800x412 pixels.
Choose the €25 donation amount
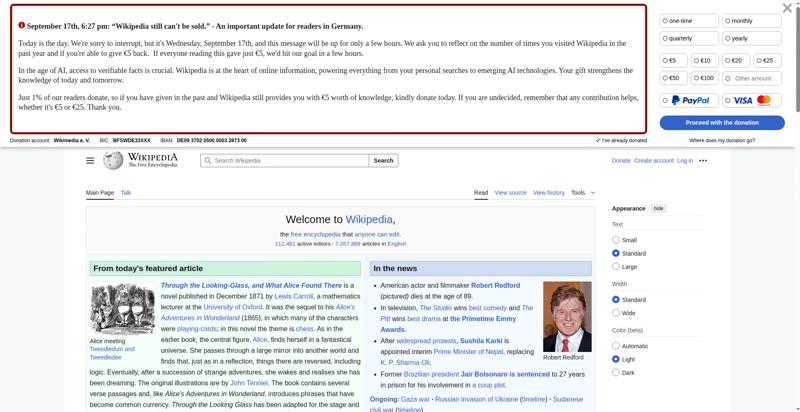point(767,60)
